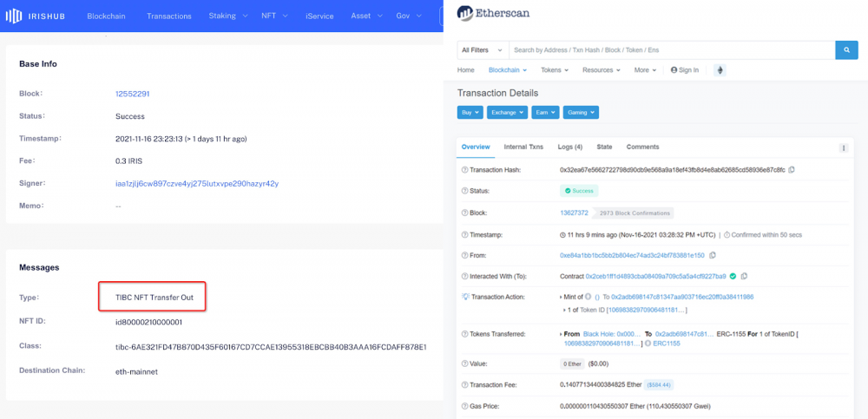
Task: Open Etherscan Tokens menu
Action: point(554,70)
